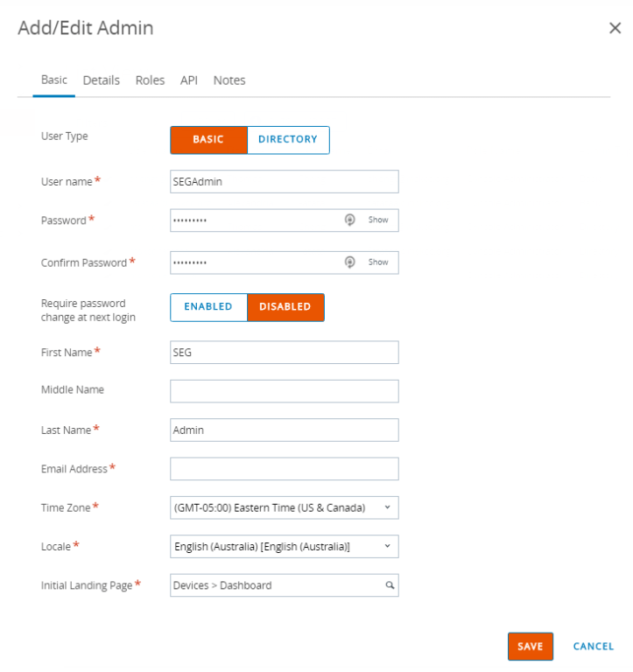633x672 pixels.
Task: Set User Type to Basic
Action: pos(208,140)
